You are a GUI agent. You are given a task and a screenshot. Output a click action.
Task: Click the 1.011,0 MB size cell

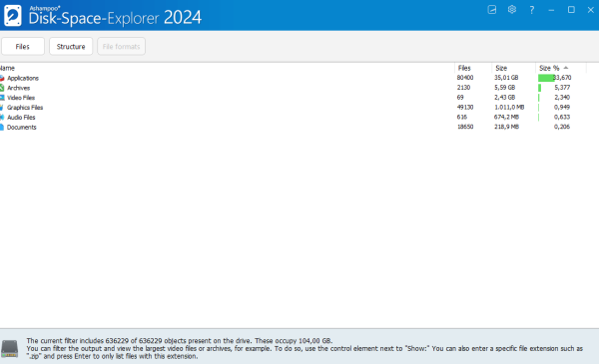pos(509,108)
